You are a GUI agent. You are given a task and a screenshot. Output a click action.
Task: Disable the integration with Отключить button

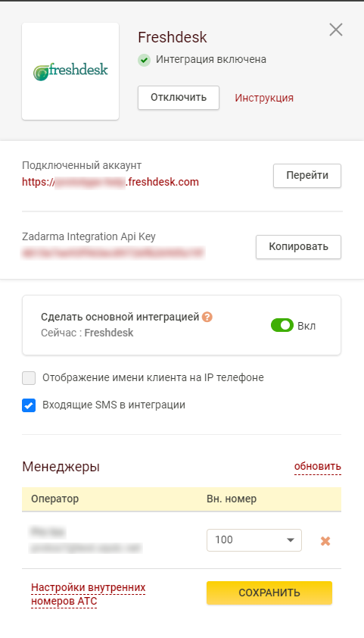pos(179,98)
